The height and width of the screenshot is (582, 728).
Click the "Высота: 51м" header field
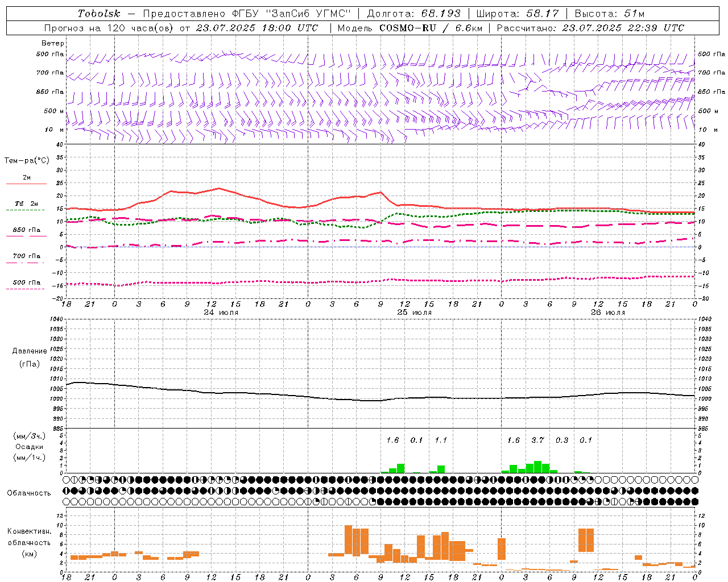tap(610, 14)
